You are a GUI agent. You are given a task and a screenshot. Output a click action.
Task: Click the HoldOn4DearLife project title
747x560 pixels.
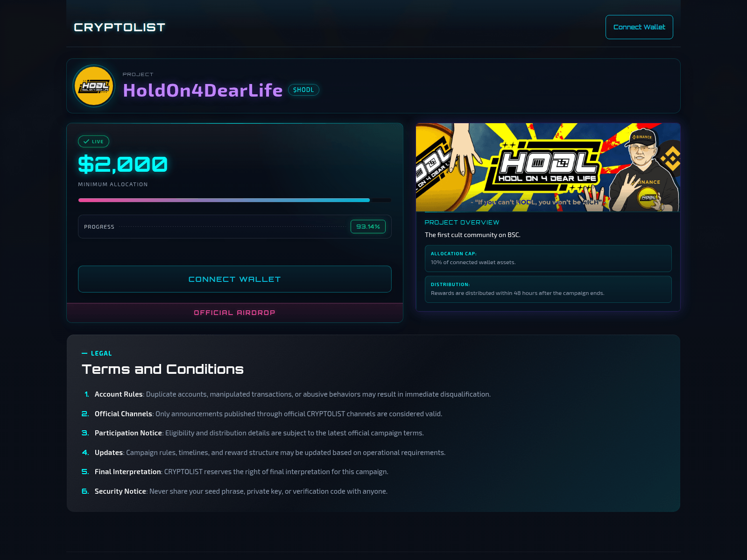click(203, 90)
